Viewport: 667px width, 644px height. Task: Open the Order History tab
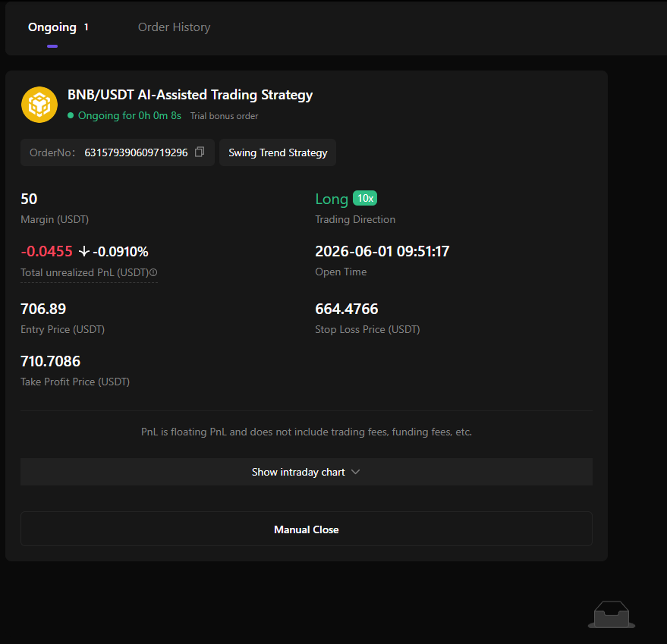174,27
